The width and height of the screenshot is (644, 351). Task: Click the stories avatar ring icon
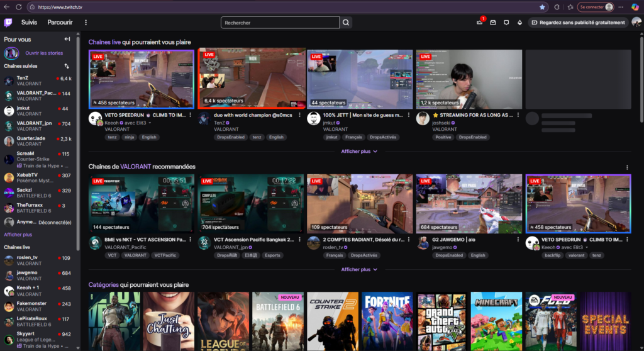tap(11, 53)
